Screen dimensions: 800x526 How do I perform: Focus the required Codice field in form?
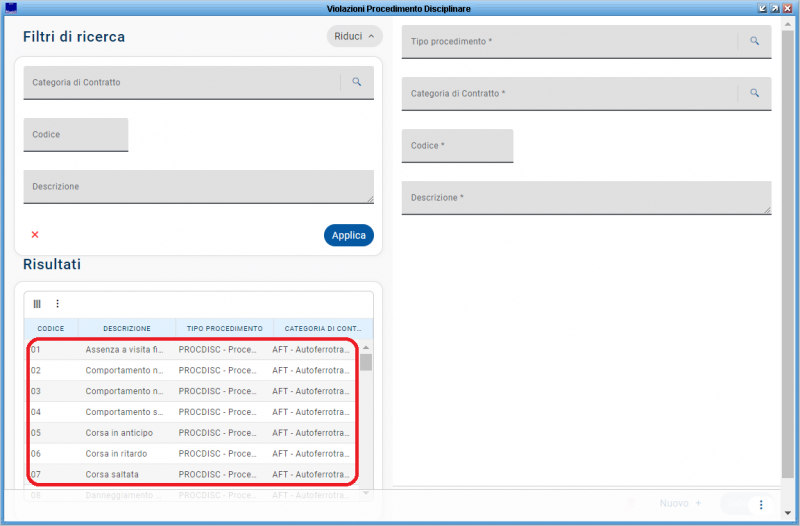pyautogui.click(x=457, y=146)
